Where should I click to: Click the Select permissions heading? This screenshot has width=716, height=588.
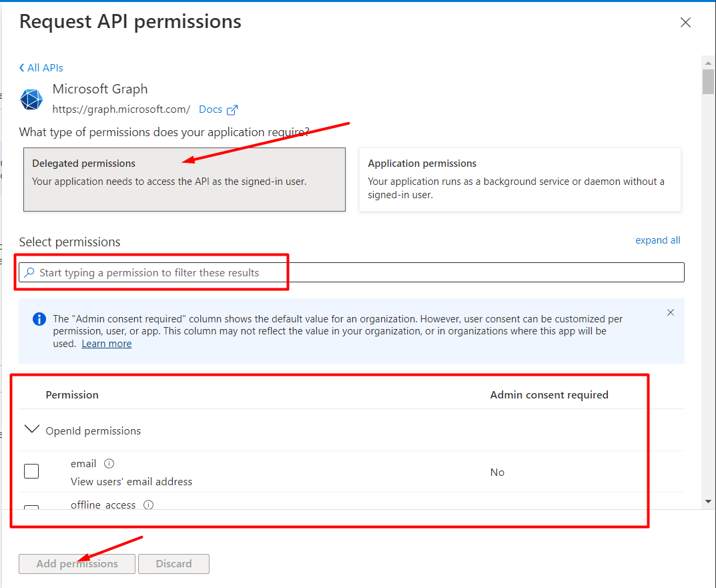tap(70, 242)
